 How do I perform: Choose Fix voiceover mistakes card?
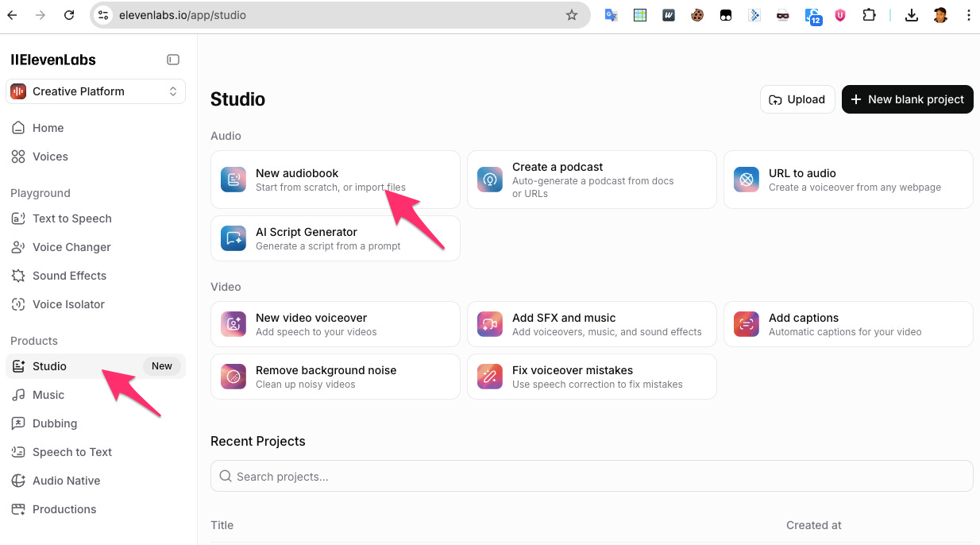click(592, 377)
